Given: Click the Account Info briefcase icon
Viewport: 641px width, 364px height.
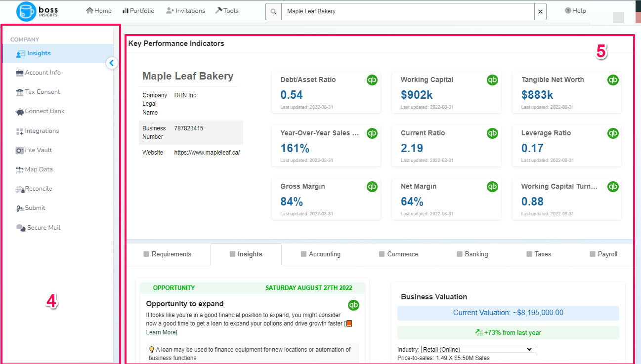Looking at the screenshot, I should point(20,73).
